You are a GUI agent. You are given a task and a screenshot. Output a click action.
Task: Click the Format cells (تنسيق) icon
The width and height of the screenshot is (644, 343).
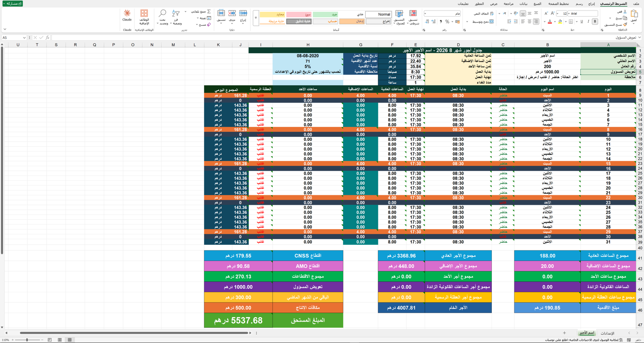[221, 13]
